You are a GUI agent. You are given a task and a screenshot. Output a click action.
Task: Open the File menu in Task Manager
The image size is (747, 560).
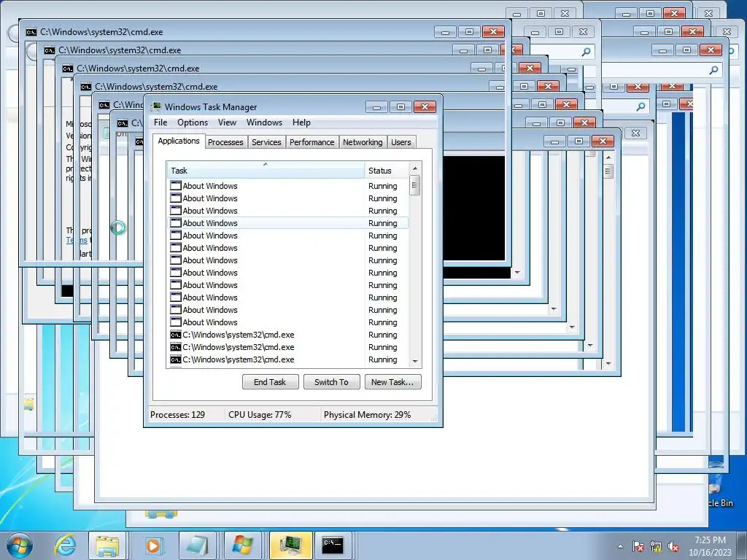(x=160, y=122)
